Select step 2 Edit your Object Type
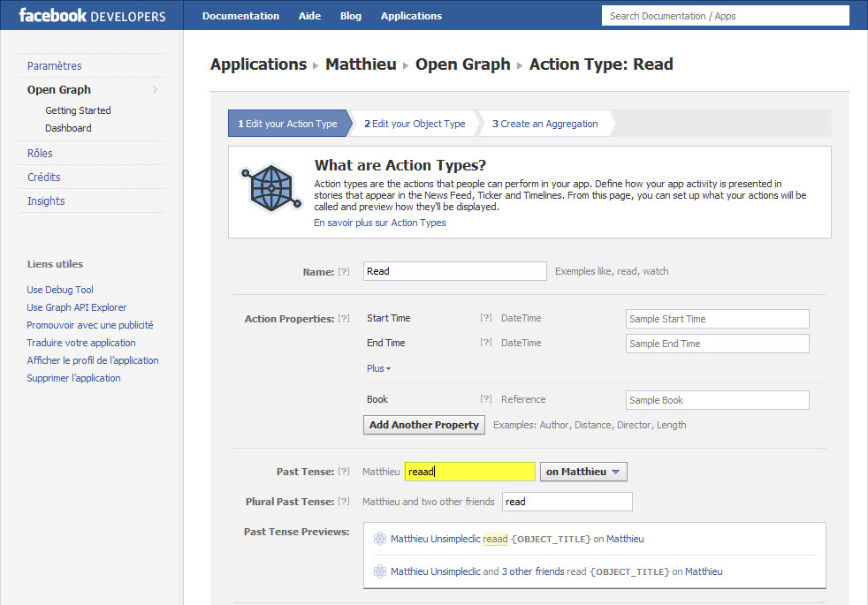This screenshot has width=868, height=605. (x=415, y=124)
